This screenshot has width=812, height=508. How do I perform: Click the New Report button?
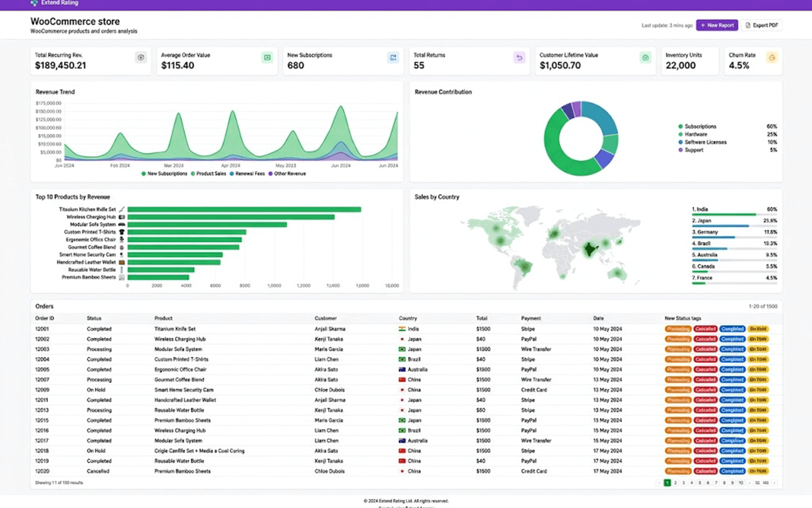point(717,25)
